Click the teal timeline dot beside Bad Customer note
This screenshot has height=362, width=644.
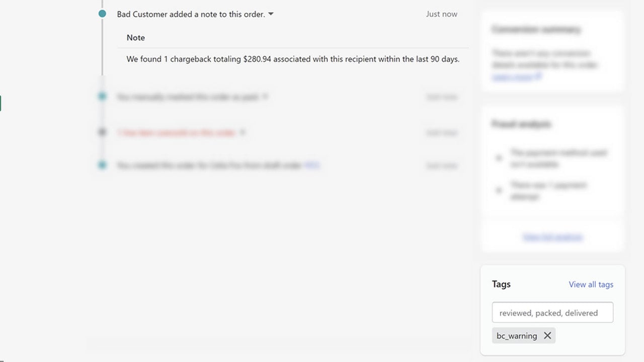click(x=102, y=14)
